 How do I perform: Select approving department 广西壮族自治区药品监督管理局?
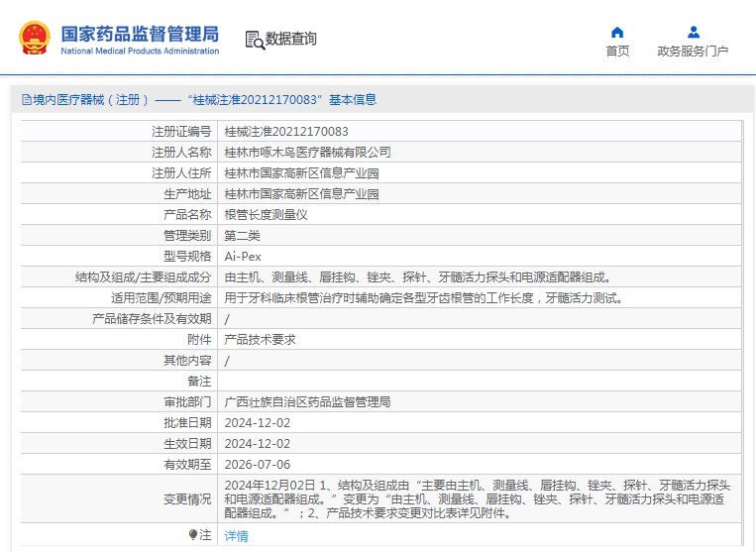(307, 401)
